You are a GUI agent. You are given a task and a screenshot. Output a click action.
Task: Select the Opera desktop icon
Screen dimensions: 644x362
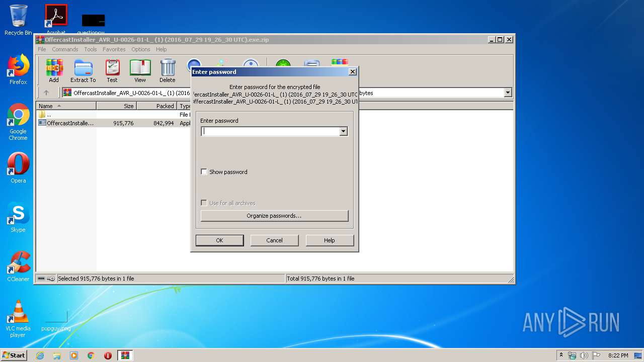pyautogui.click(x=18, y=168)
